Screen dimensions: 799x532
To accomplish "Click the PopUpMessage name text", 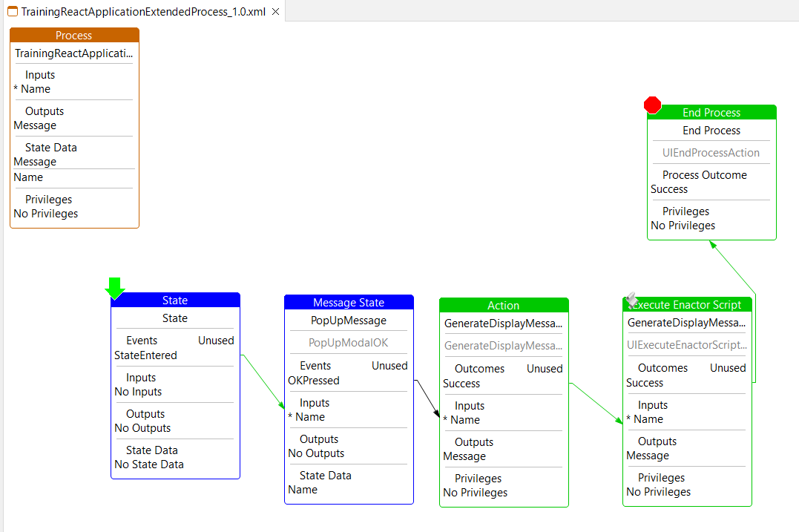I will pos(349,321).
